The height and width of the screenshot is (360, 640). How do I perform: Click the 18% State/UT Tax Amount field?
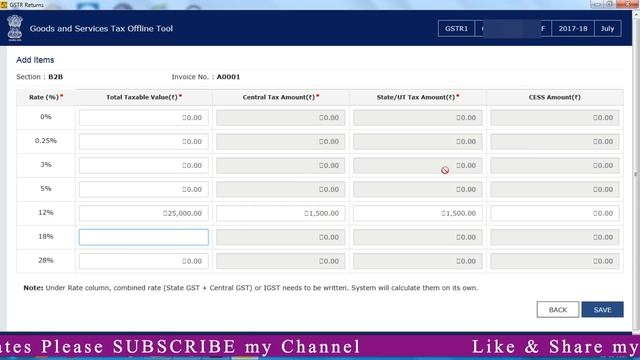[x=418, y=237]
